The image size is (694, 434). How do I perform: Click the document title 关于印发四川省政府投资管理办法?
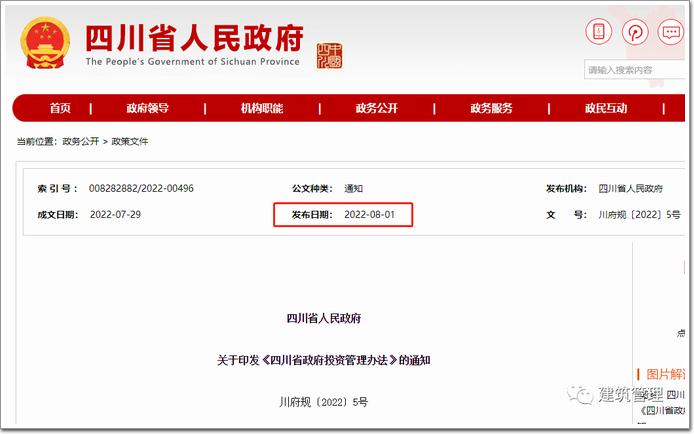pyautogui.click(x=324, y=360)
